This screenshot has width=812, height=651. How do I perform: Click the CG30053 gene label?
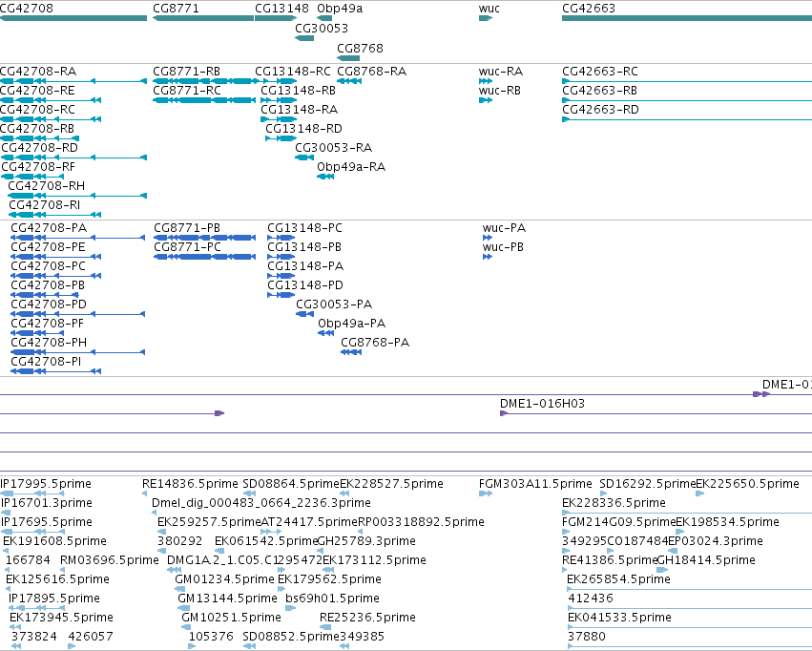(x=322, y=28)
